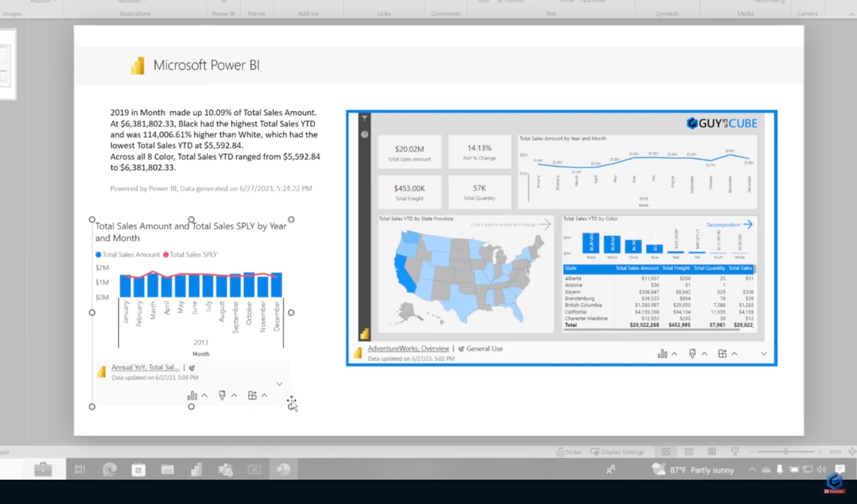
Task: Start Slide Show from status bar
Action: point(735,452)
